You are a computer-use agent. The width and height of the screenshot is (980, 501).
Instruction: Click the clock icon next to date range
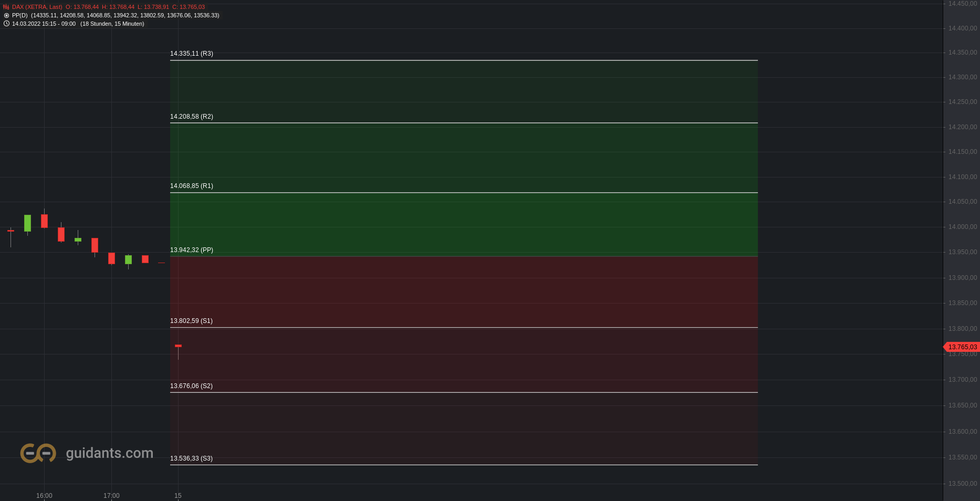[x=6, y=24]
